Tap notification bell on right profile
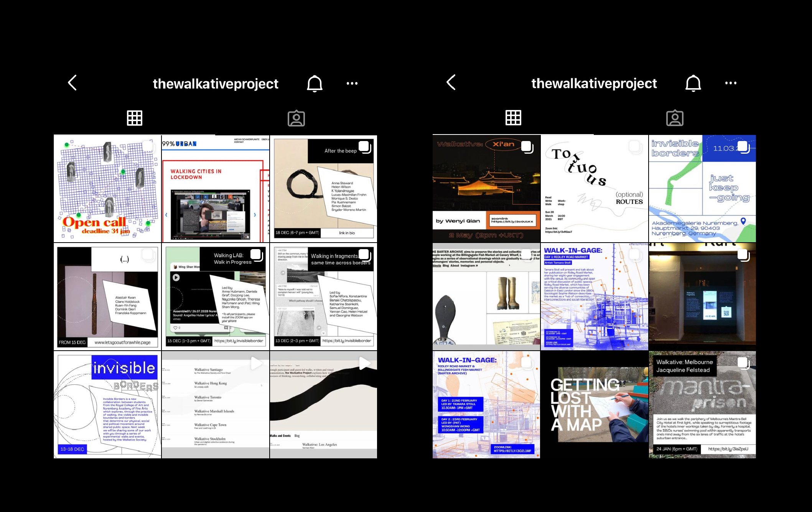Image resolution: width=812 pixels, height=512 pixels. pos(693,83)
